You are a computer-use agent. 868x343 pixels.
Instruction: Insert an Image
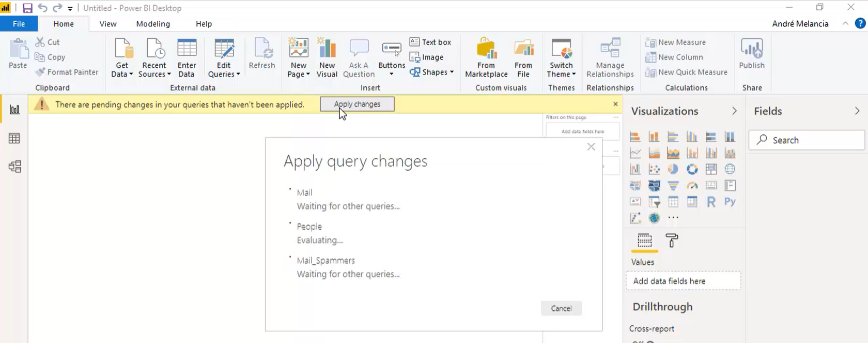pyautogui.click(x=426, y=57)
